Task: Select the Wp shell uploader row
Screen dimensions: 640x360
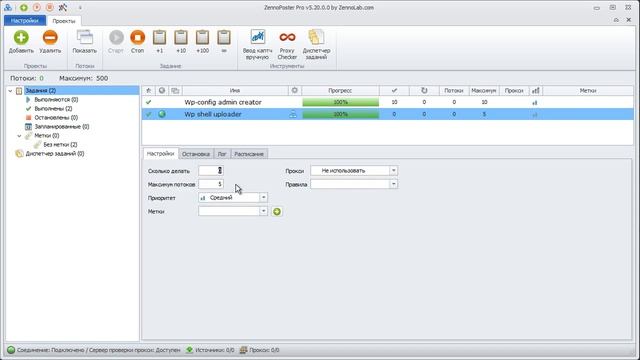Action: point(387,114)
